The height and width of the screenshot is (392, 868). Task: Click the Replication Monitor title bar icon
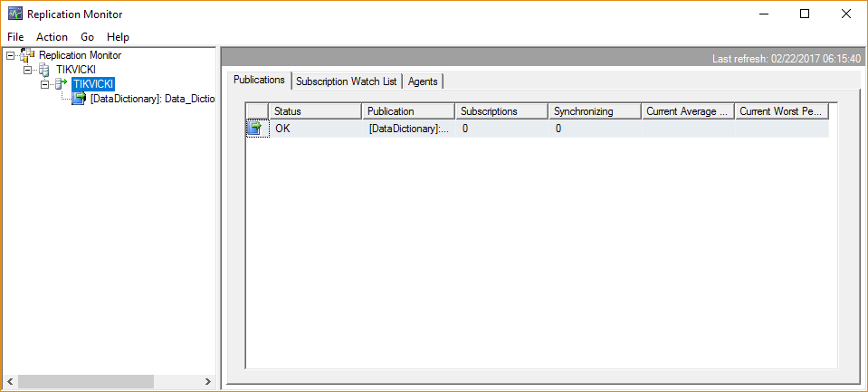(15, 14)
